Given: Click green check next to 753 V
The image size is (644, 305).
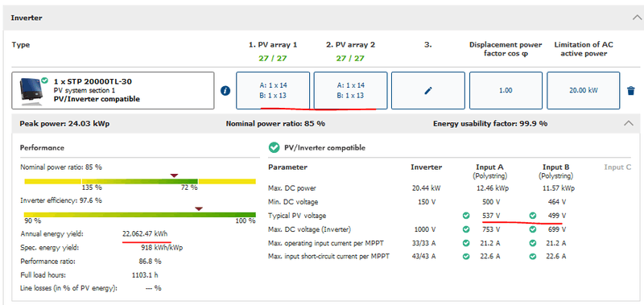Looking at the screenshot, I should click(x=466, y=229).
